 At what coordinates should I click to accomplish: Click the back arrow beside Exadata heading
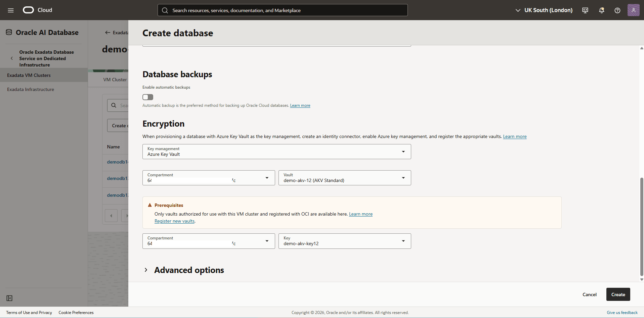click(x=107, y=33)
